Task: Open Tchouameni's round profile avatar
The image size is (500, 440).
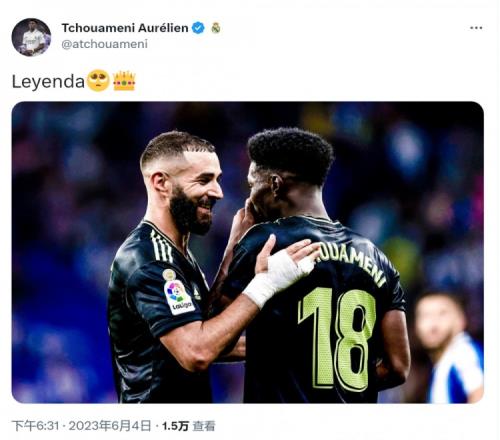Action: 31,37
